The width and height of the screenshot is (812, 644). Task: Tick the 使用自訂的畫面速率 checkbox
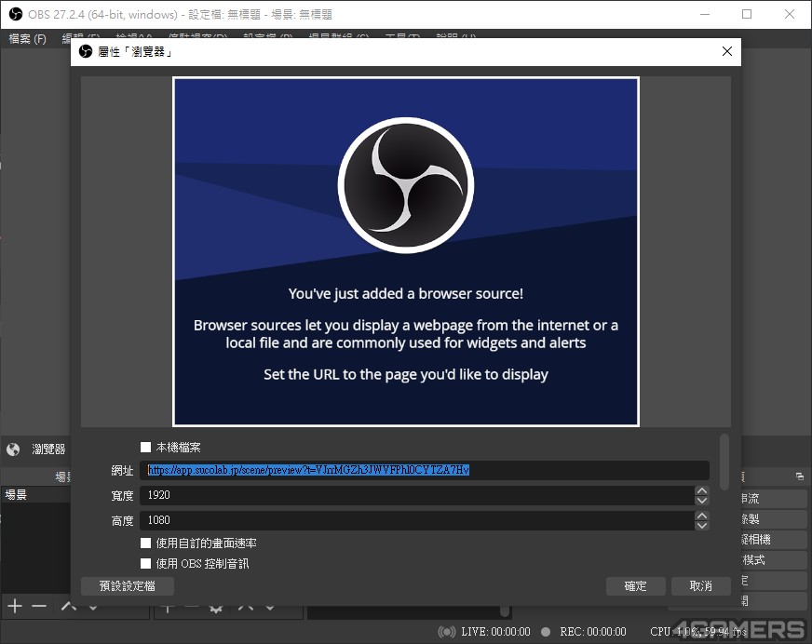[x=145, y=543]
